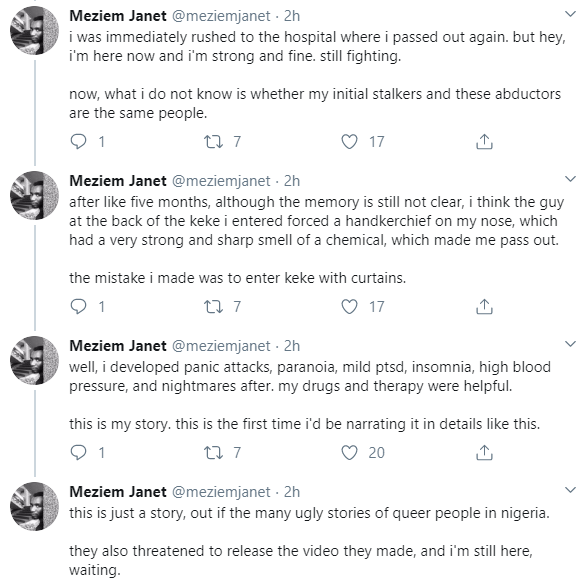Screen dimensions: 582x583
Task: Like the 'keke with curtains' tweet
Action: (349, 307)
